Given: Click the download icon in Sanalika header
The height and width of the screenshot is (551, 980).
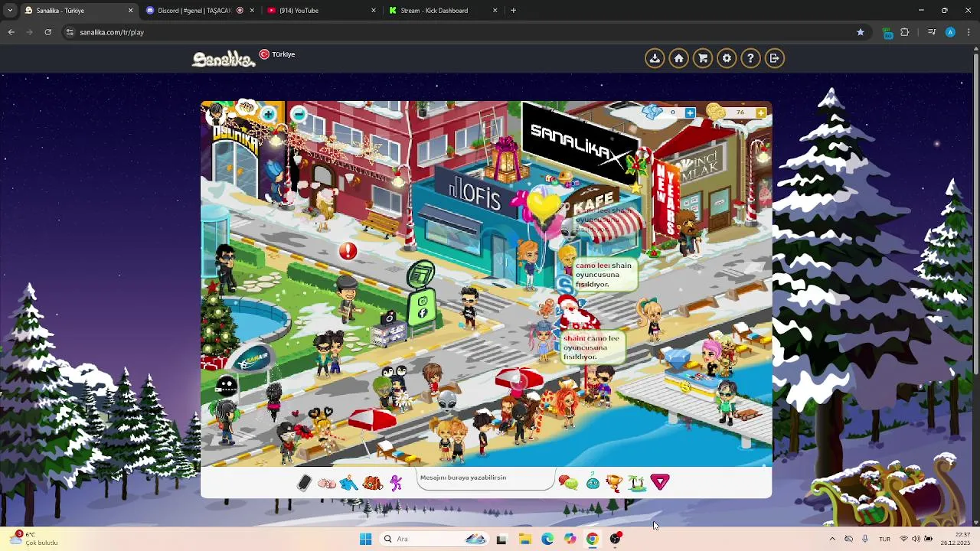Looking at the screenshot, I should [x=655, y=58].
